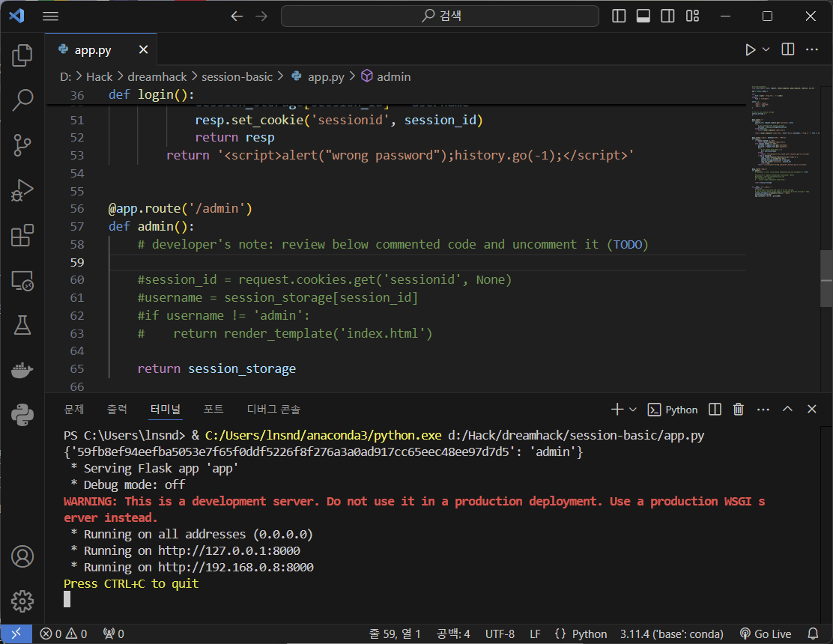Expand the run button dropdown arrow
The height and width of the screenshot is (644, 833).
tap(766, 49)
